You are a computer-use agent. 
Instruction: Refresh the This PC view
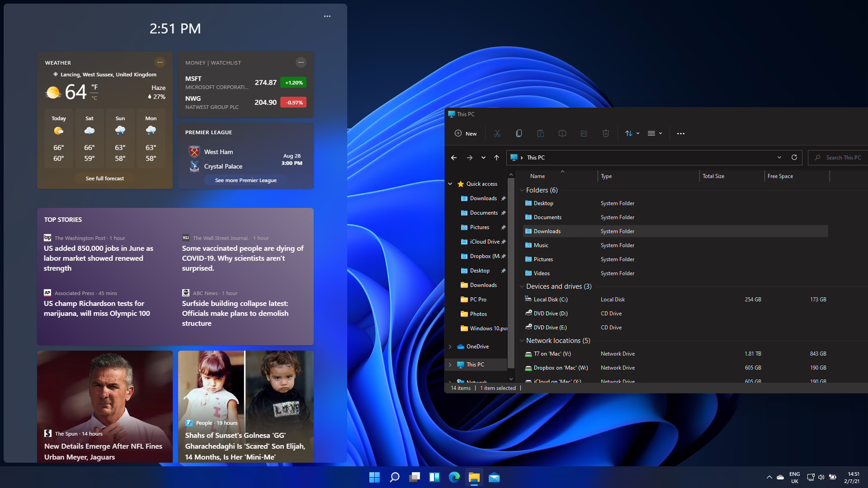(x=794, y=157)
